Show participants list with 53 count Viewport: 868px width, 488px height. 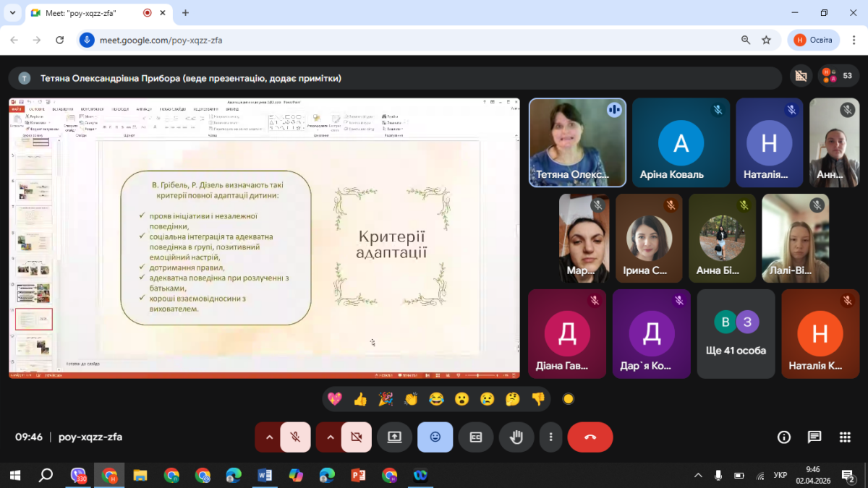point(839,76)
